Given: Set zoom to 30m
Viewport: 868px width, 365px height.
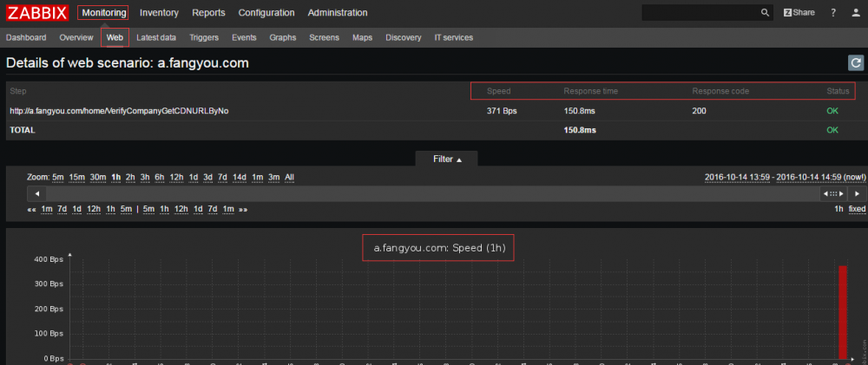Looking at the screenshot, I should click(98, 178).
